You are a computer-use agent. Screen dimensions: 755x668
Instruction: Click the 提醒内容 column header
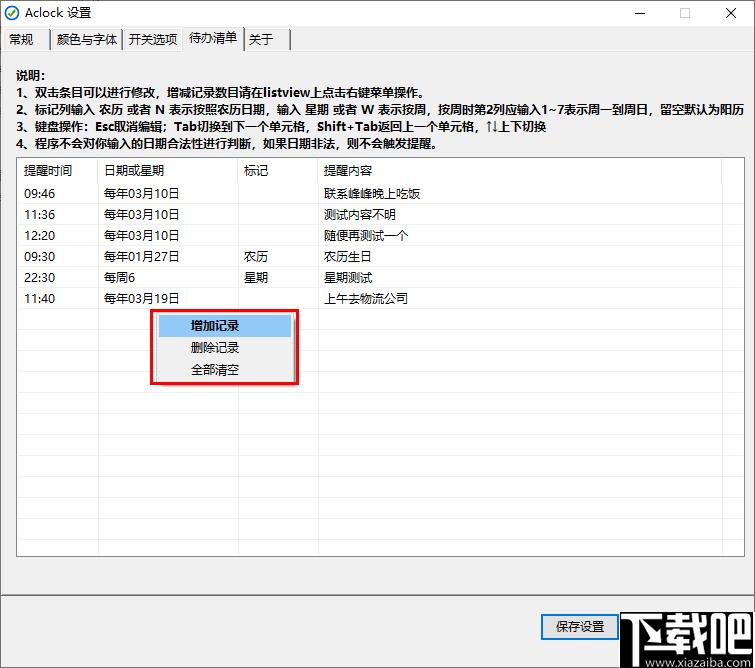(520, 170)
